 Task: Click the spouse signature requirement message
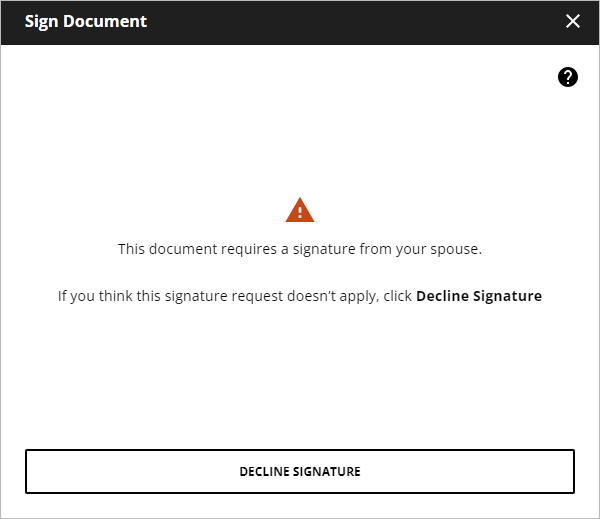pos(300,248)
